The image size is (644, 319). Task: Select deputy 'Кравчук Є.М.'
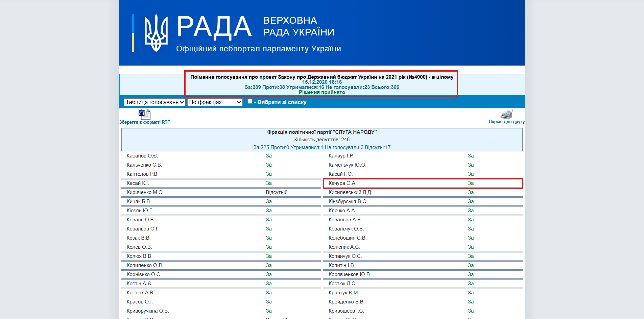point(344,293)
